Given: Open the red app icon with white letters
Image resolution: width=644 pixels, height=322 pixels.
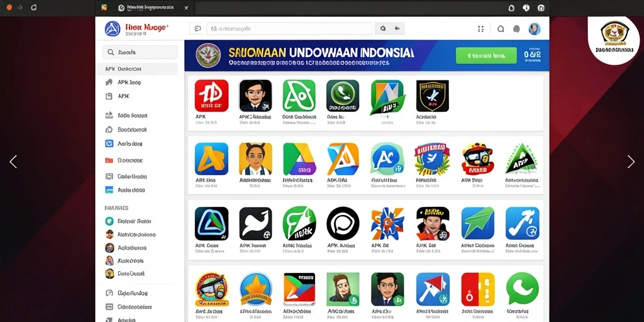Looking at the screenshot, I should pyautogui.click(x=211, y=96).
